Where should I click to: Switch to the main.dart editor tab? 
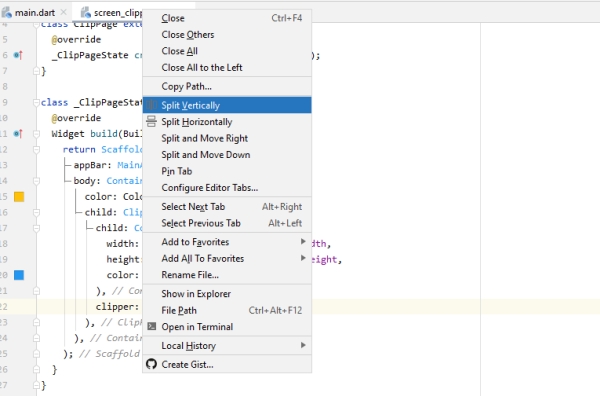[x=35, y=13]
